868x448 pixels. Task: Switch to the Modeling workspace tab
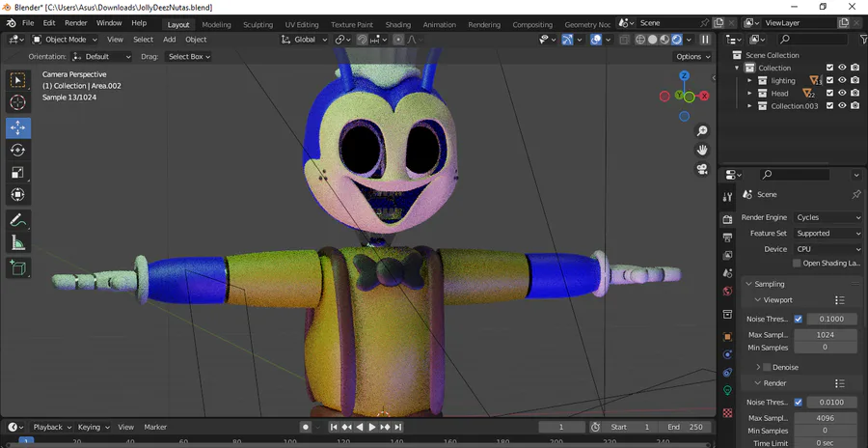click(216, 24)
